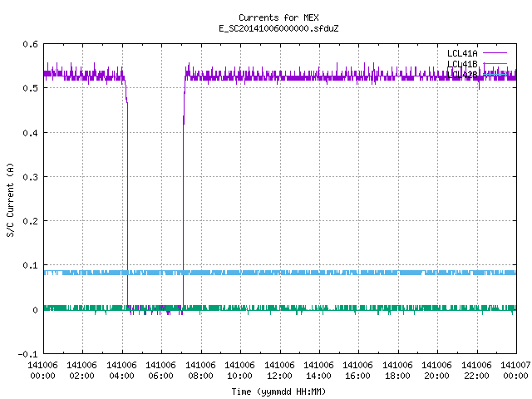
Task: Click the S/C Current (A) axis label
Action: (11, 199)
